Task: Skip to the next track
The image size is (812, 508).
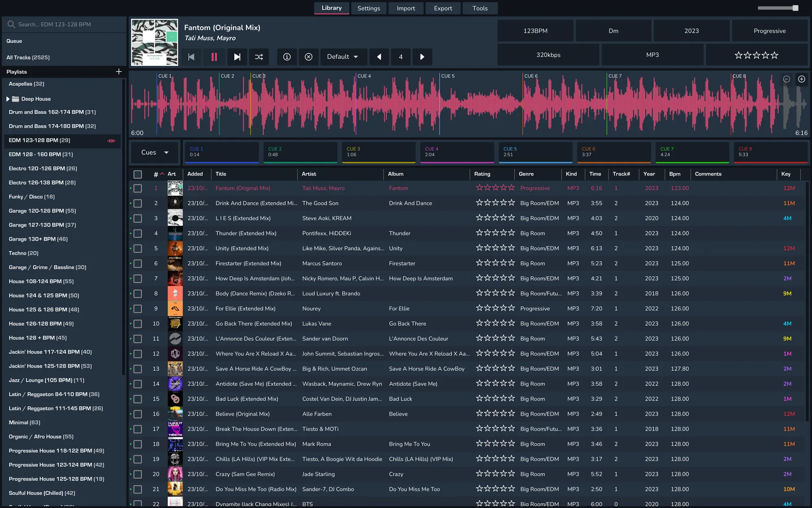Action: tap(237, 57)
